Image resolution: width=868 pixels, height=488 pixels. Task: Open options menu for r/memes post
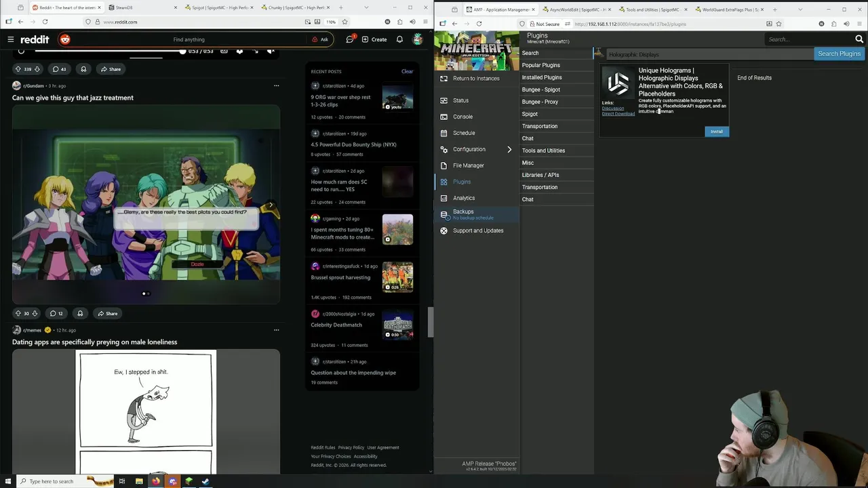[x=276, y=330]
